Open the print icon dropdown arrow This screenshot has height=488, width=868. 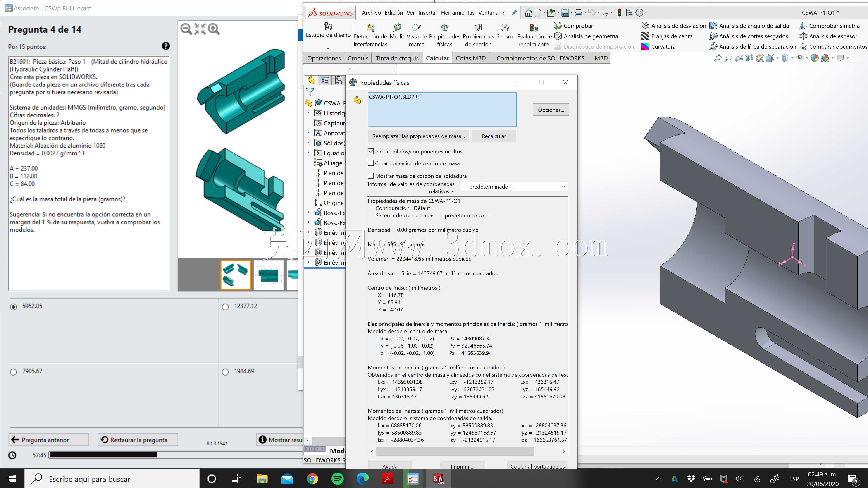[585, 13]
